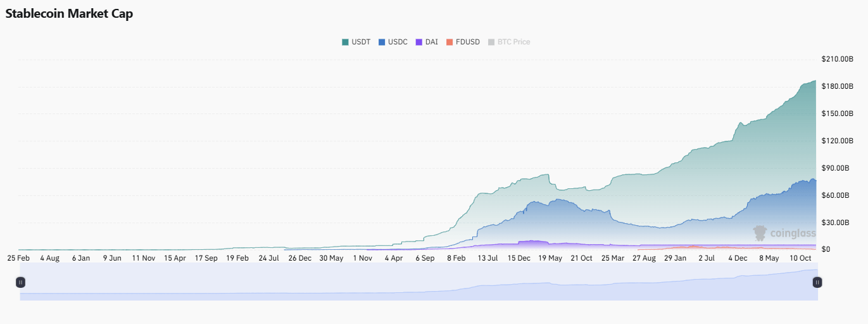Click the 10 Oct x-axis date label
868x324 pixels.
tap(800, 258)
